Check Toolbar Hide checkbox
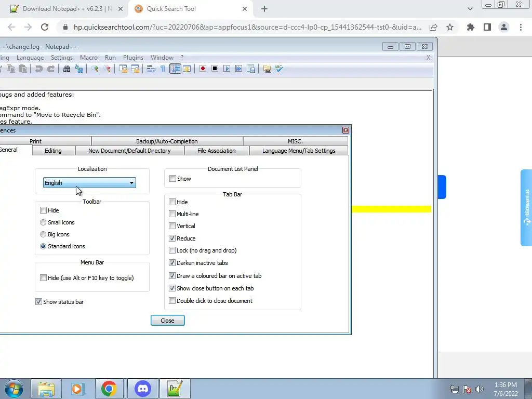Viewport: 532px width, 399px height. coord(43,210)
